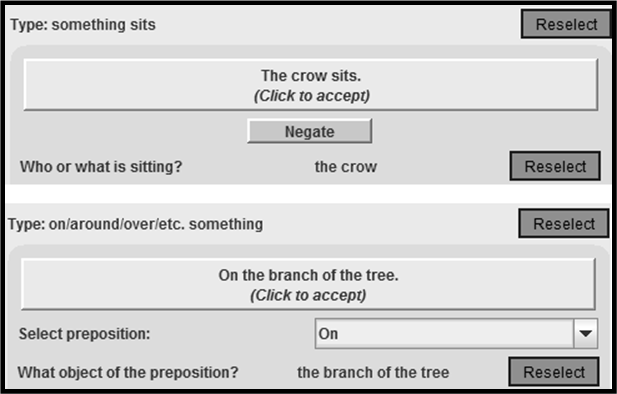Open the preposition combo box showing 'On'
This screenshot has height=394, width=617.
456,334
